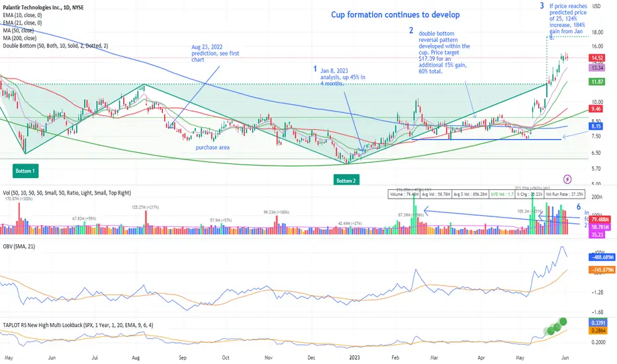Click the purple 13.34 price label

tap(597, 68)
